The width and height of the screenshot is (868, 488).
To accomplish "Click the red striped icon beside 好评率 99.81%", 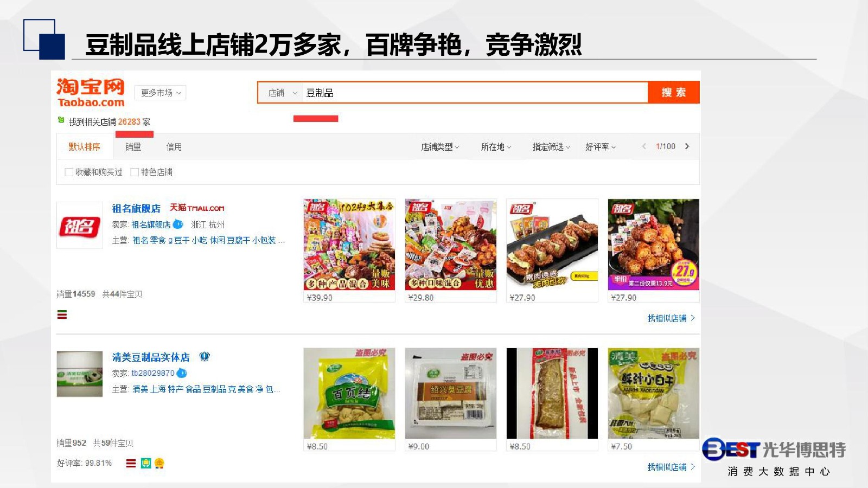I will coord(131,463).
